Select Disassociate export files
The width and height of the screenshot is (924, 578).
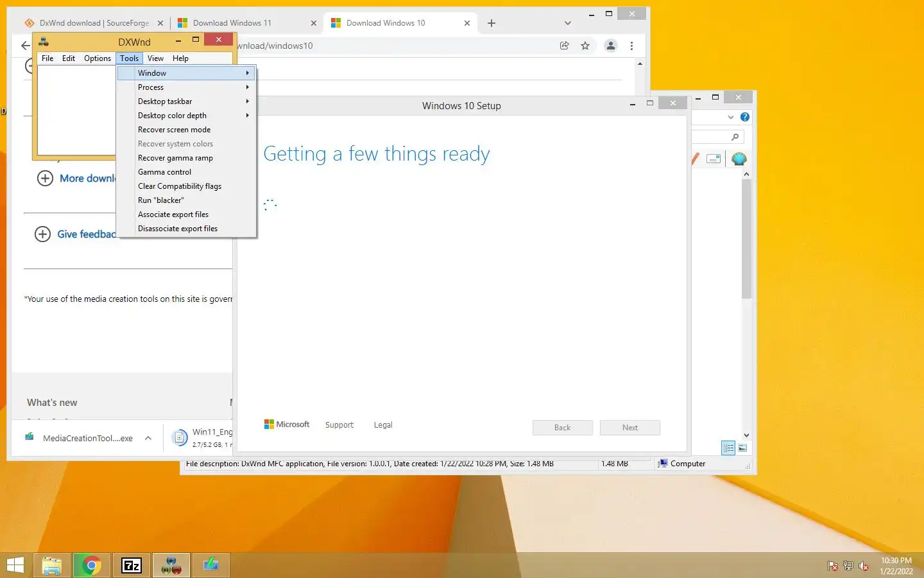186,229
